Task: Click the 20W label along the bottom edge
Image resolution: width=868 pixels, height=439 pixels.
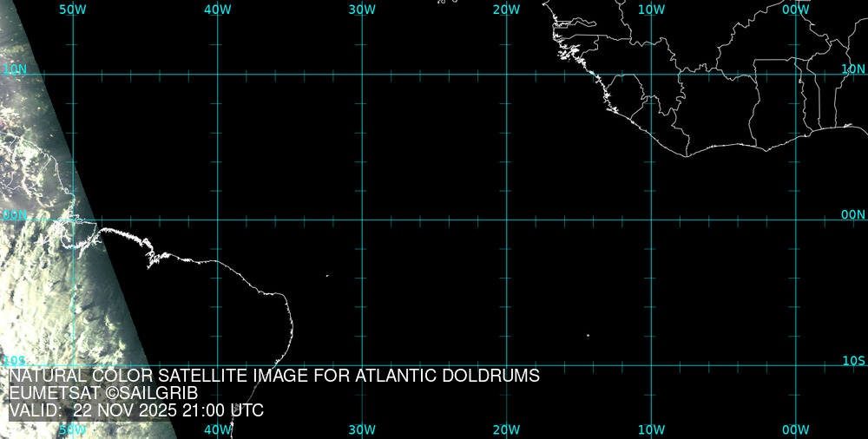Action: pos(506,429)
